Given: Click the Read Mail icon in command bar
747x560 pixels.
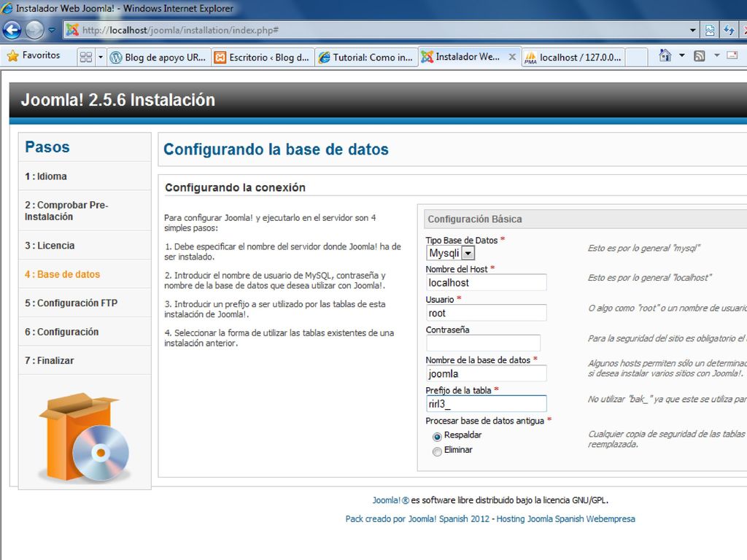Looking at the screenshot, I should [x=732, y=55].
